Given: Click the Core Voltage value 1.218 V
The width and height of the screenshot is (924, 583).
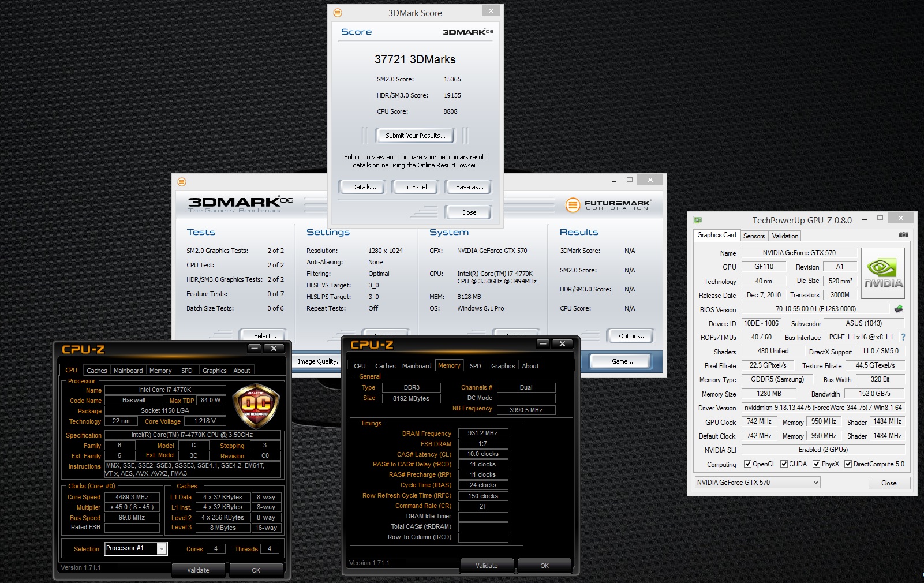Looking at the screenshot, I should (205, 421).
